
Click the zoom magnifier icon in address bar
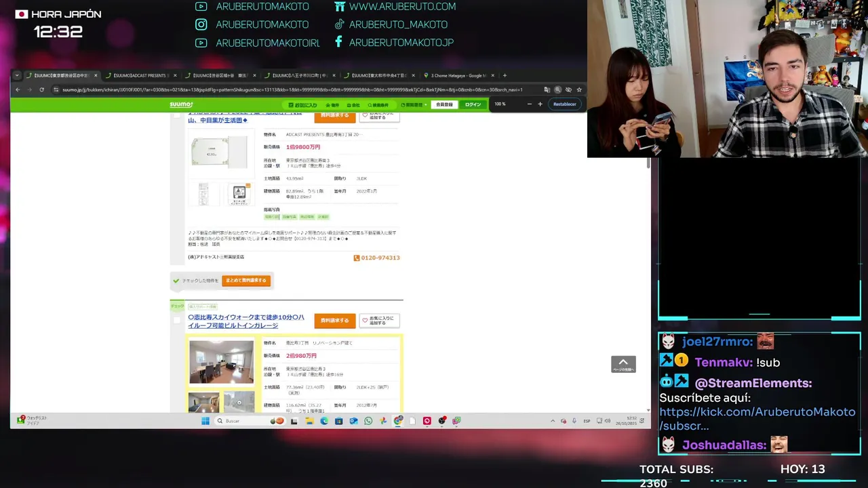[x=557, y=89]
